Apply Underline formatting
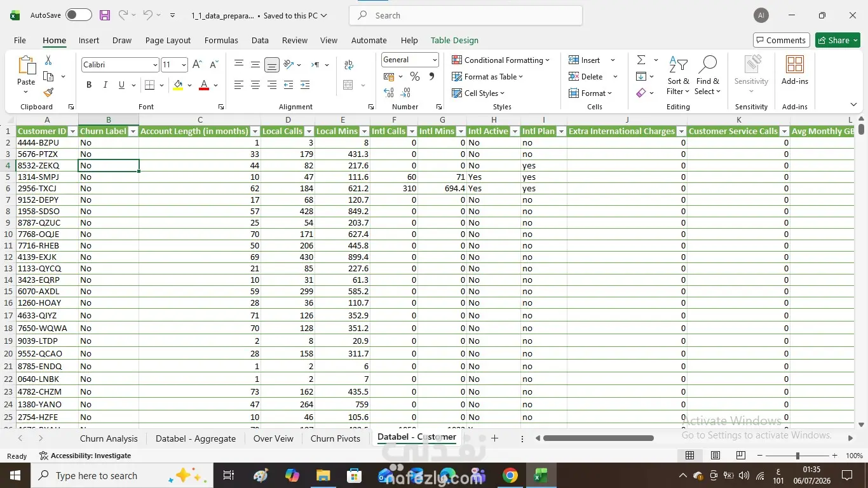Screen dimensions: 868x488 (x=121, y=85)
